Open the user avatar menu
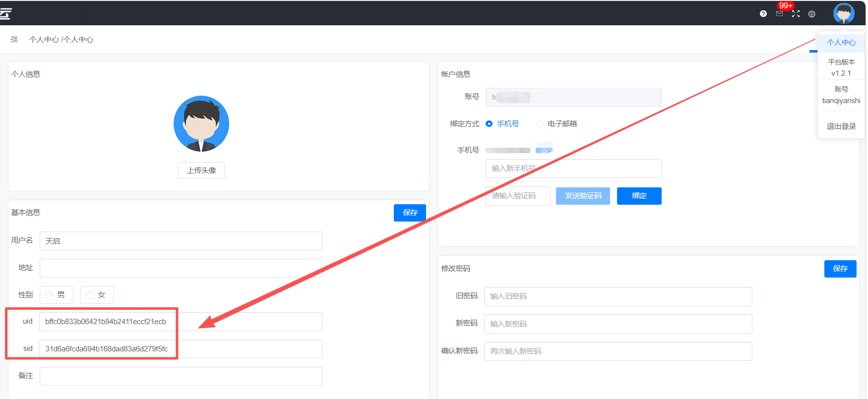This screenshot has width=868, height=399. tap(843, 13)
